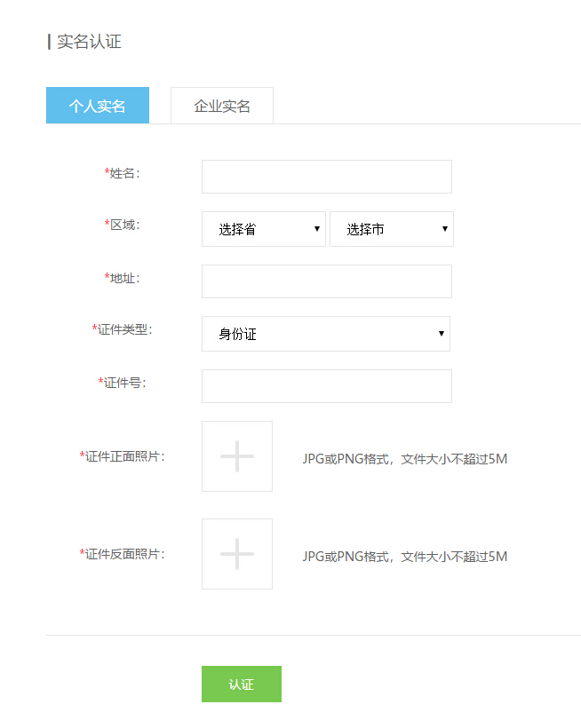
Task: Open the 证件类型 dropdown showing 身份证
Action: point(326,334)
